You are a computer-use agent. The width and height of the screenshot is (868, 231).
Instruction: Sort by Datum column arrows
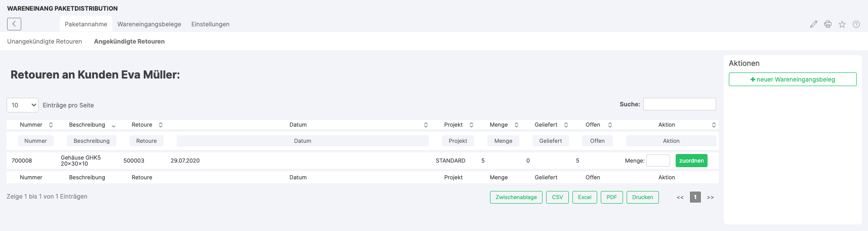pos(426,125)
